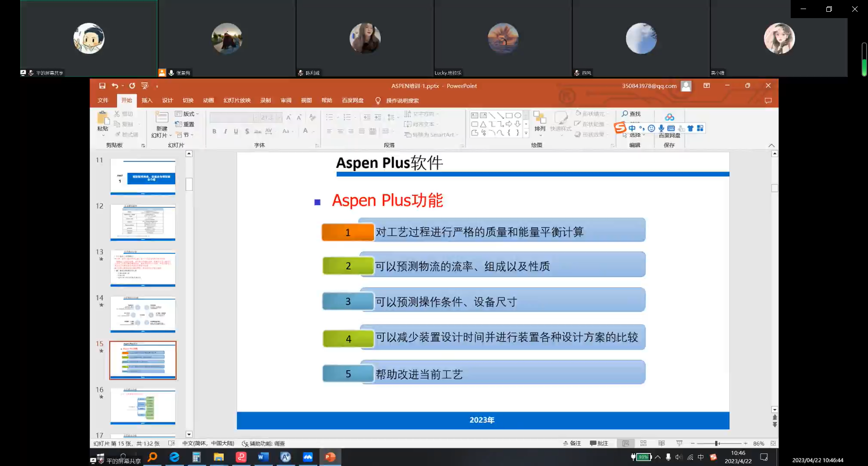Toggle Bold formatting
This screenshot has width=868, height=466.
pos(214,131)
